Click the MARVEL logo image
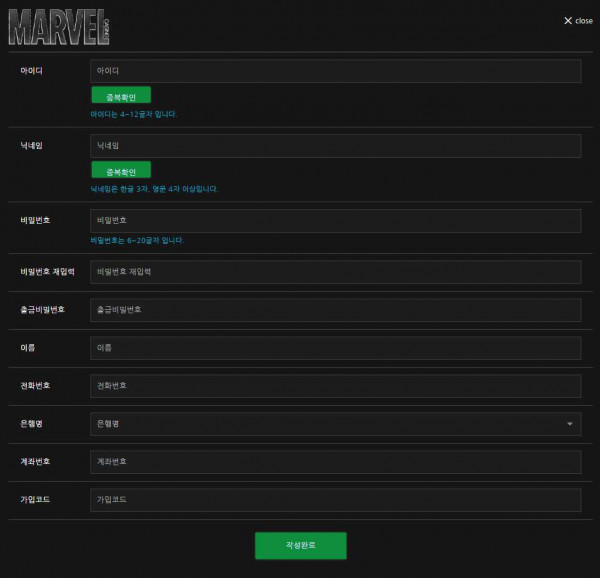Image resolution: width=600 pixels, height=578 pixels. pyautogui.click(x=59, y=27)
